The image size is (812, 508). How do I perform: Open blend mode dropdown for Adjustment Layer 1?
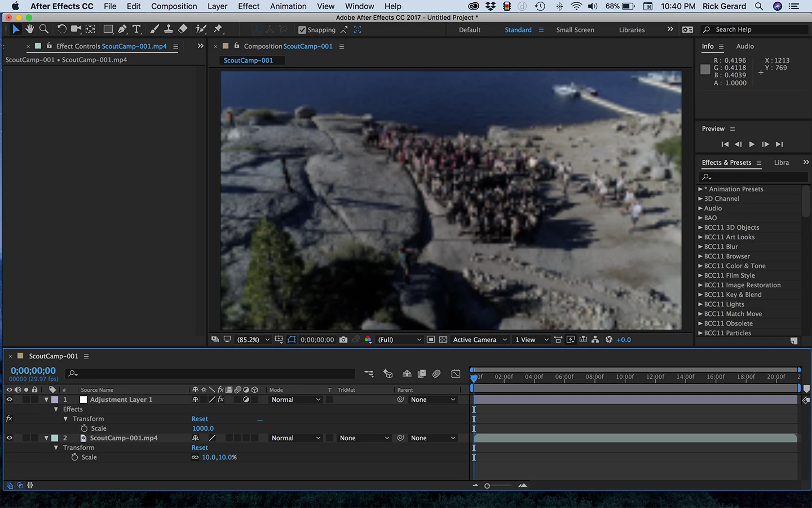(295, 400)
